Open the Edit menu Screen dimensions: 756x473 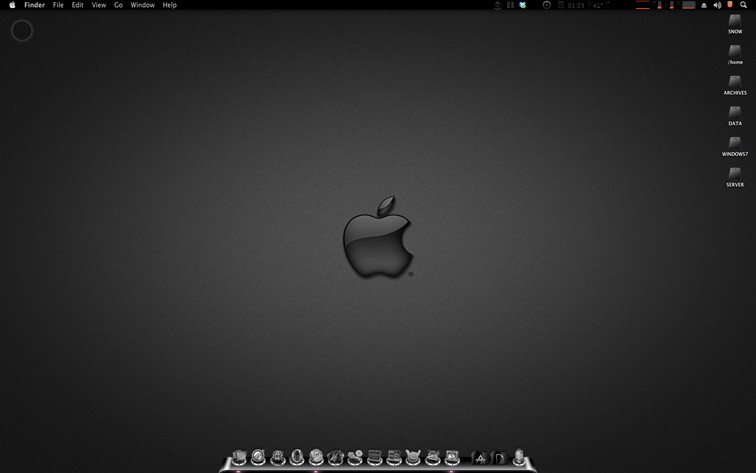[78, 5]
